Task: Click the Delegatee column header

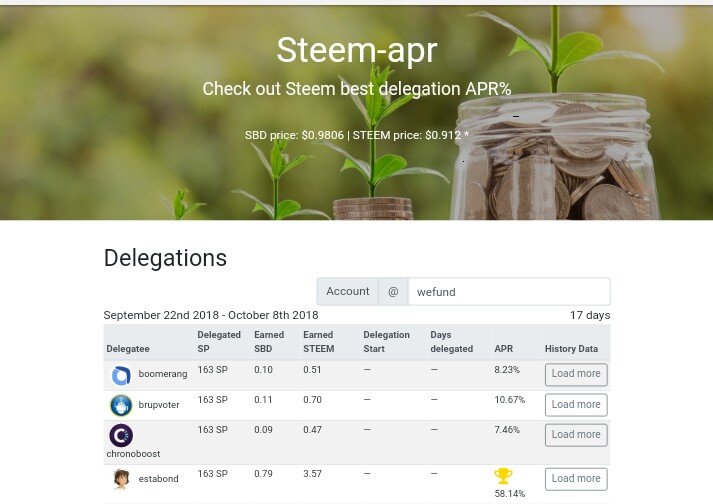Action: point(129,348)
